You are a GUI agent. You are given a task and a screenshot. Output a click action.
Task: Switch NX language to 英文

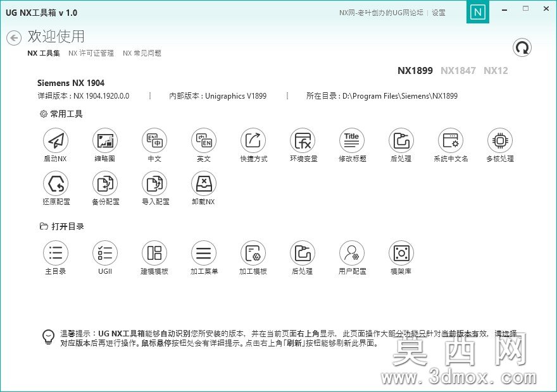click(204, 140)
